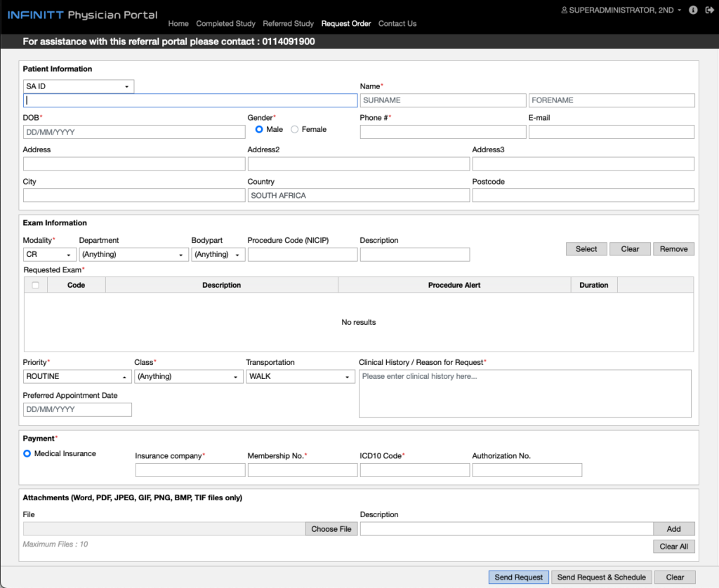The height and width of the screenshot is (588, 719).
Task: Open the Transportation WALK dropdown
Action: [x=301, y=376]
